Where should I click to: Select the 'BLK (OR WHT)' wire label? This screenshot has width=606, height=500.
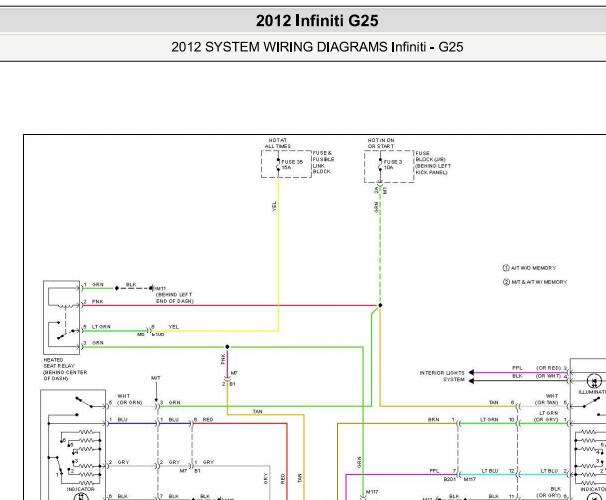click(x=536, y=376)
